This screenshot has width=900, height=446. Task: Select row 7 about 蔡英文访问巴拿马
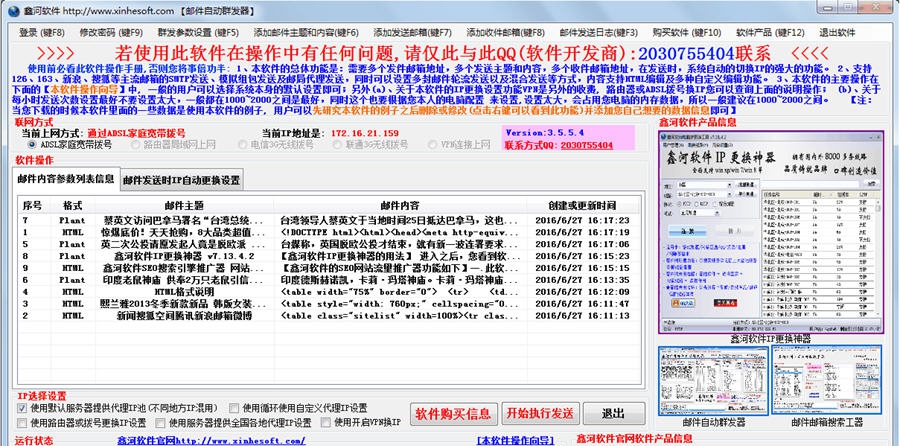click(x=328, y=220)
